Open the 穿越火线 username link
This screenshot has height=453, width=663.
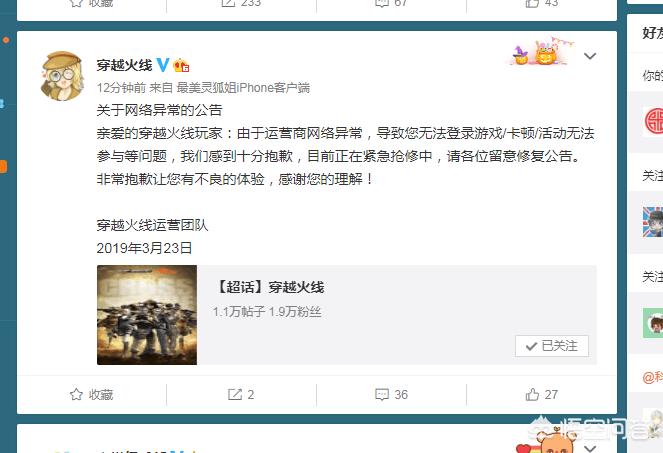(124, 65)
